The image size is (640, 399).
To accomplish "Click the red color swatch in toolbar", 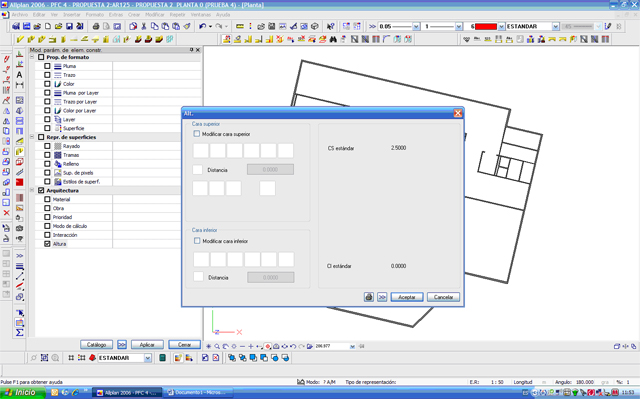I will [x=486, y=27].
